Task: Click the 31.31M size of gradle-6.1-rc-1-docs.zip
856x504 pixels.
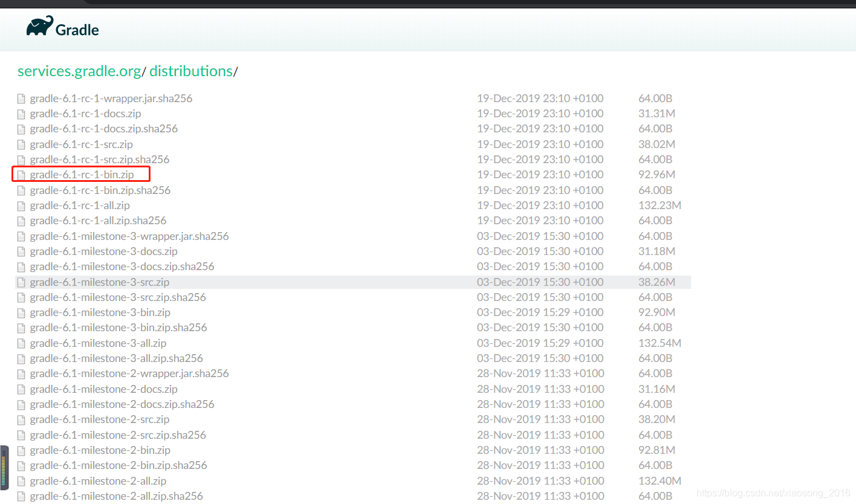Action: click(657, 114)
